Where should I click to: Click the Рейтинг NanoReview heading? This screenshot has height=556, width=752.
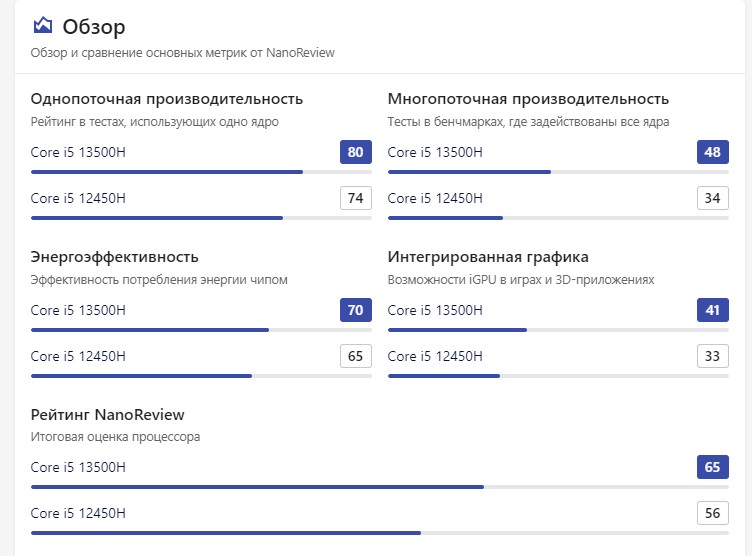click(x=107, y=414)
